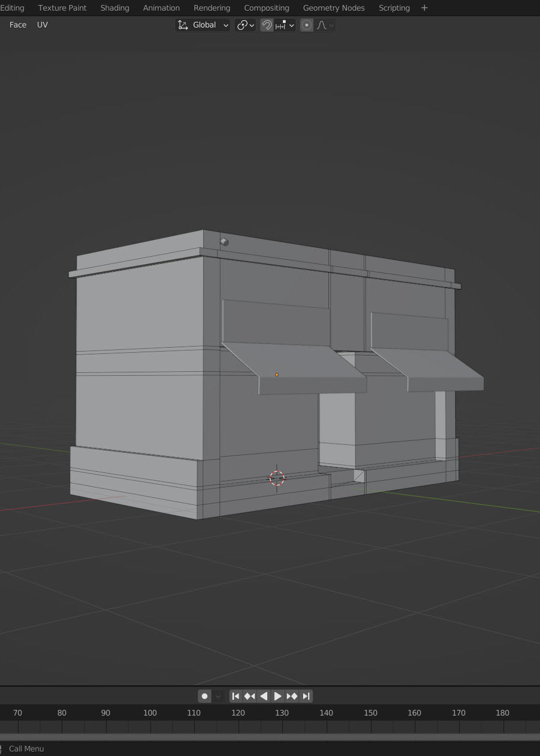The width and height of the screenshot is (540, 756).
Task: Toggle proportional editing
Action: tap(306, 25)
